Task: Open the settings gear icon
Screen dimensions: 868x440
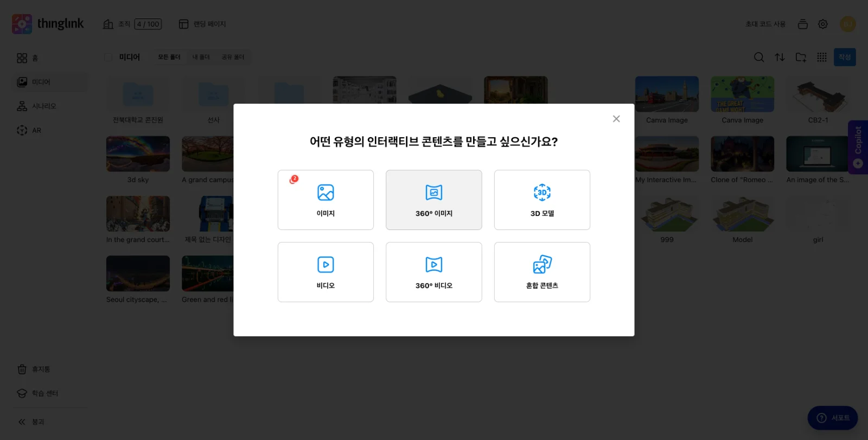Action: 823,24
